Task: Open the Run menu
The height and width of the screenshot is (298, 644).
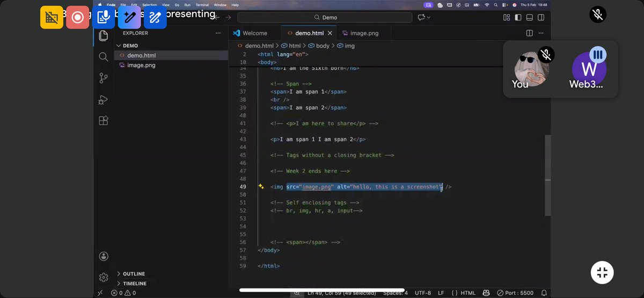Action: (x=187, y=5)
